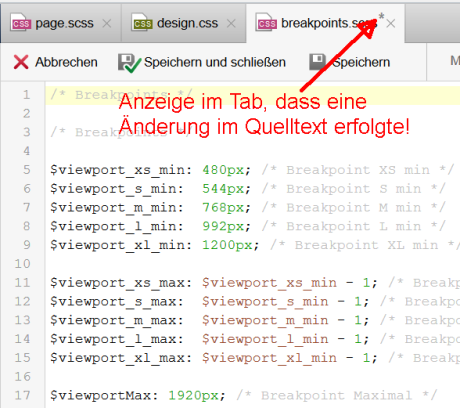Click the $viewportMax variable on line 17
460x408 pixels.
coord(104,396)
